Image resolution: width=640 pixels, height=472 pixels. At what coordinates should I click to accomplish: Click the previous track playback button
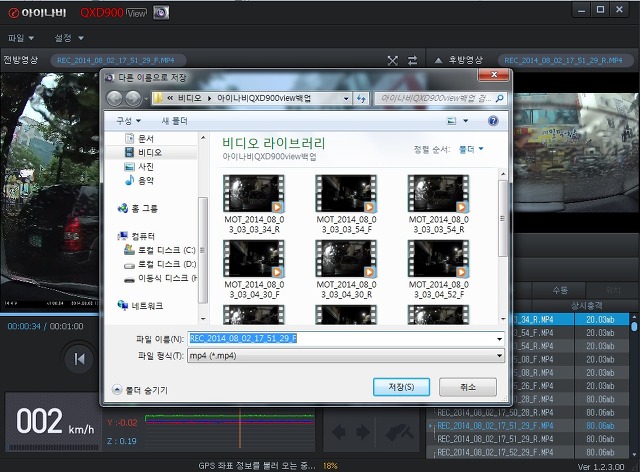(x=80, y=359)
